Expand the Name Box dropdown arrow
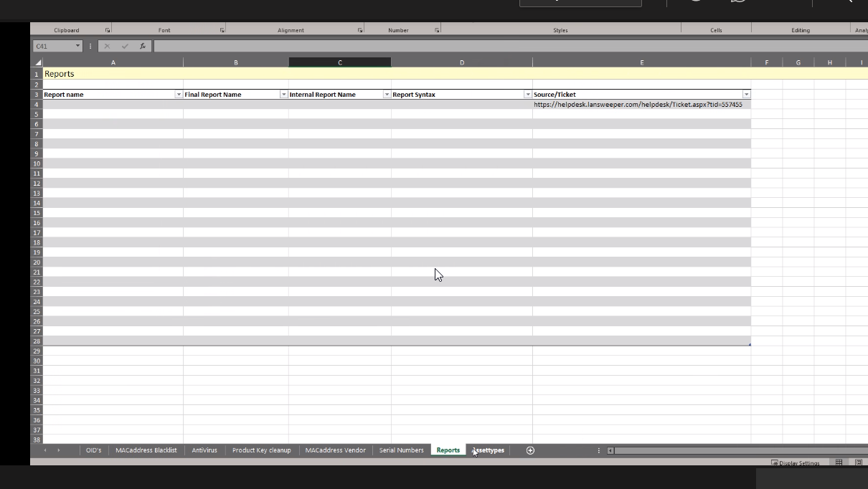 click(x=77, y=46)
